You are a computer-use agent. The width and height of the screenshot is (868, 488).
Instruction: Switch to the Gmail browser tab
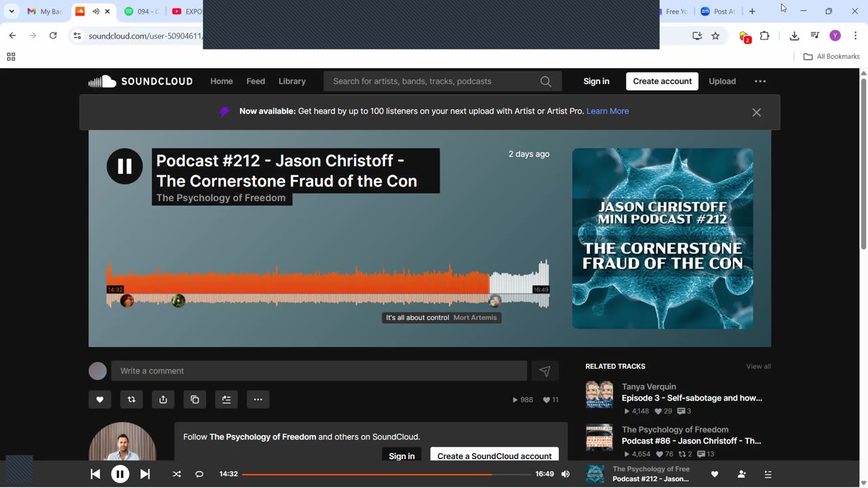[43, 12]
